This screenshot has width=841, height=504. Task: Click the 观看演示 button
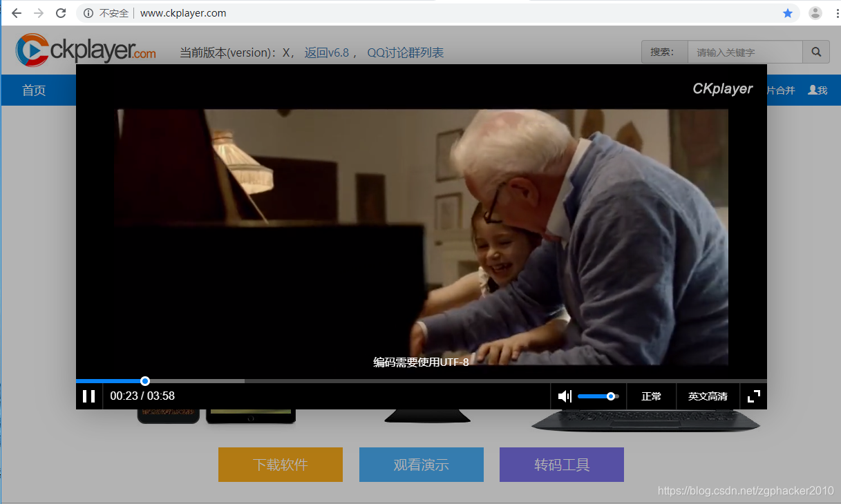(422, 465)
